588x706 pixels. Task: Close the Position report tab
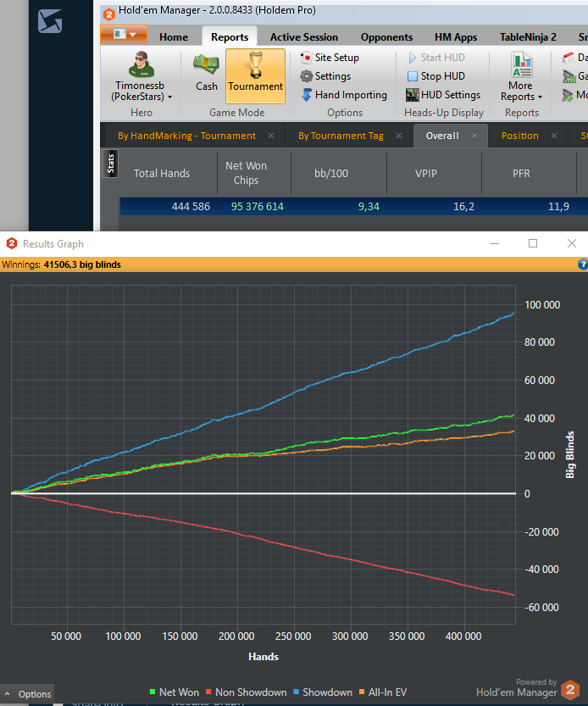[554, 136]
